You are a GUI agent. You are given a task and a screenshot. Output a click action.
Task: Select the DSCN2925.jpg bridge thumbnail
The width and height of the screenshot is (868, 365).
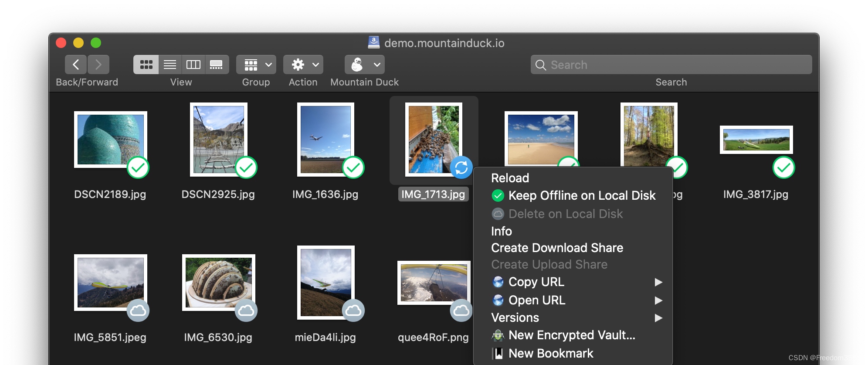[x=219, y=140]
